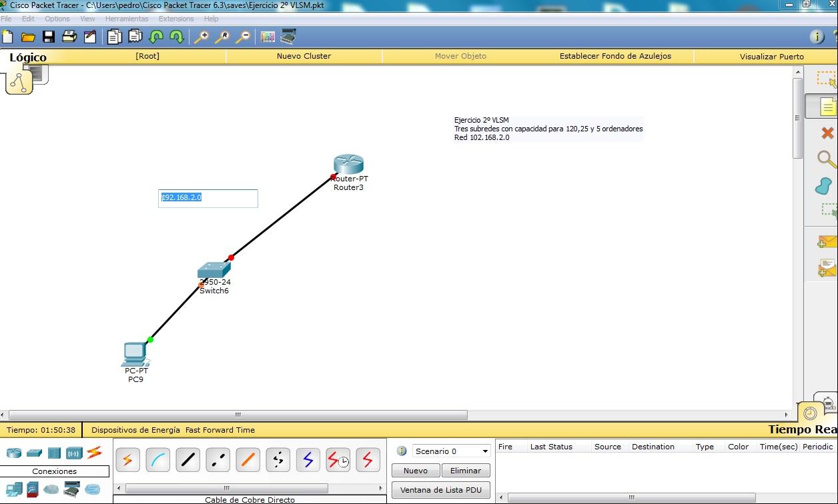Click the 192.168.2.0 note text field
Screen dimensions: 838x504
pyautogui.click(x=208, y=198)
